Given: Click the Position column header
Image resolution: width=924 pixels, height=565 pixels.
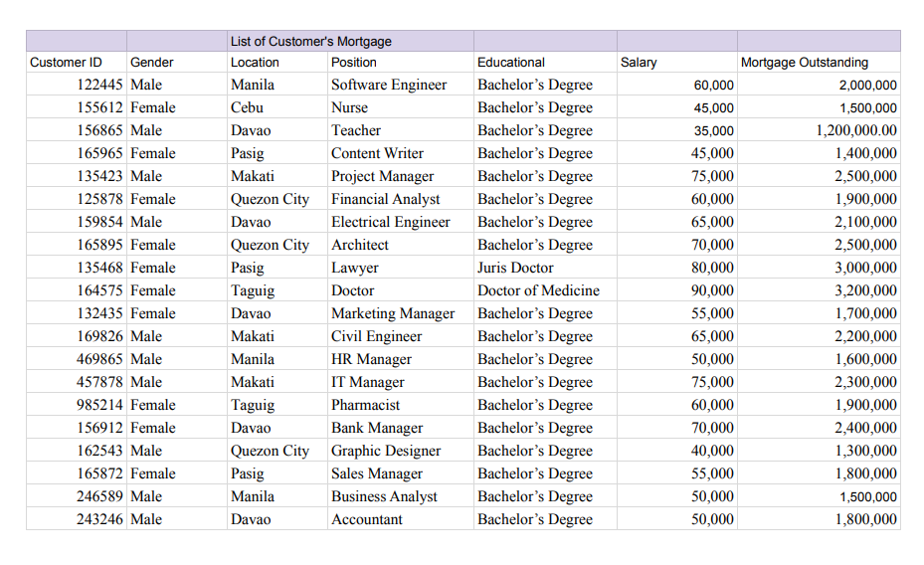Looking at the screenshot, I should (354, 62).
